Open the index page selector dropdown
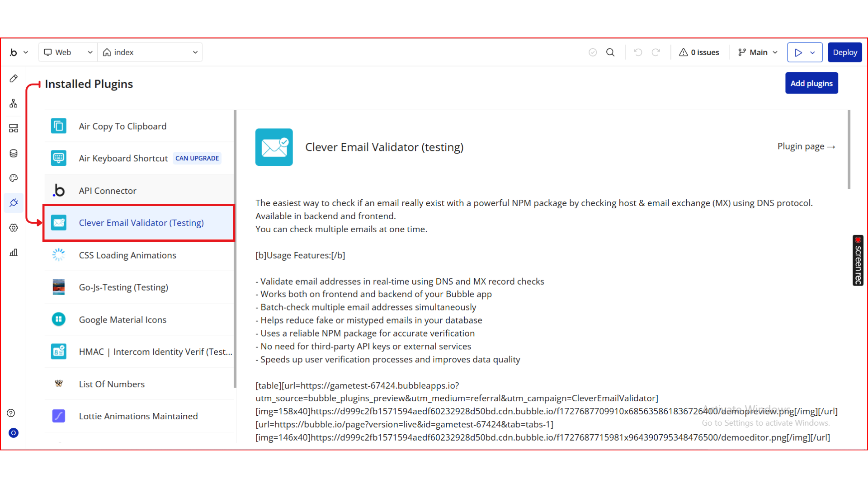 pyautogui.click(x=151, y=52)
